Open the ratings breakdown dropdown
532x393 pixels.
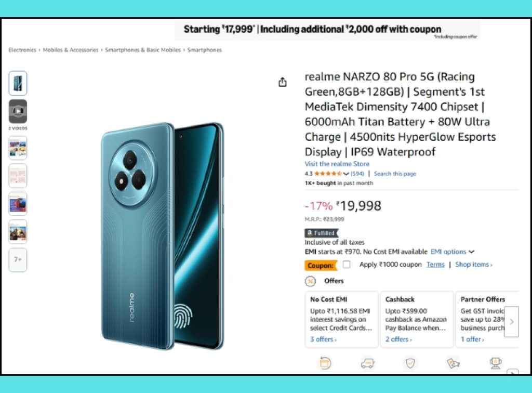(346, 174)
